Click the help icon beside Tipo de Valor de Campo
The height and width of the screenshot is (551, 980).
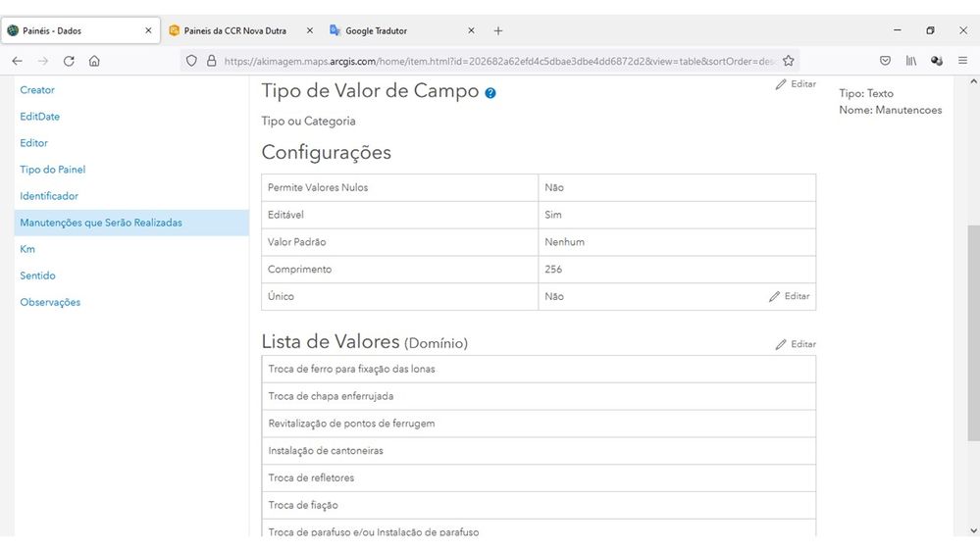tap(490, 93)
